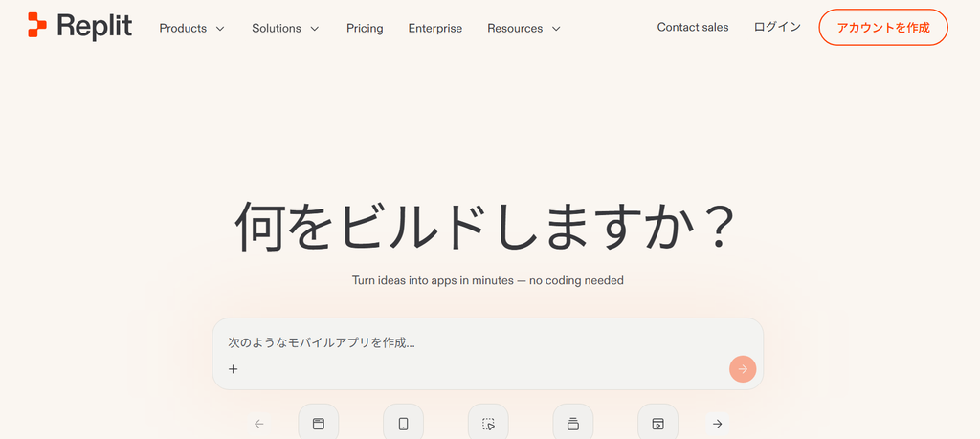
Task: Submit the prompt with the orange arrow button
Action: tap(743, 369)
